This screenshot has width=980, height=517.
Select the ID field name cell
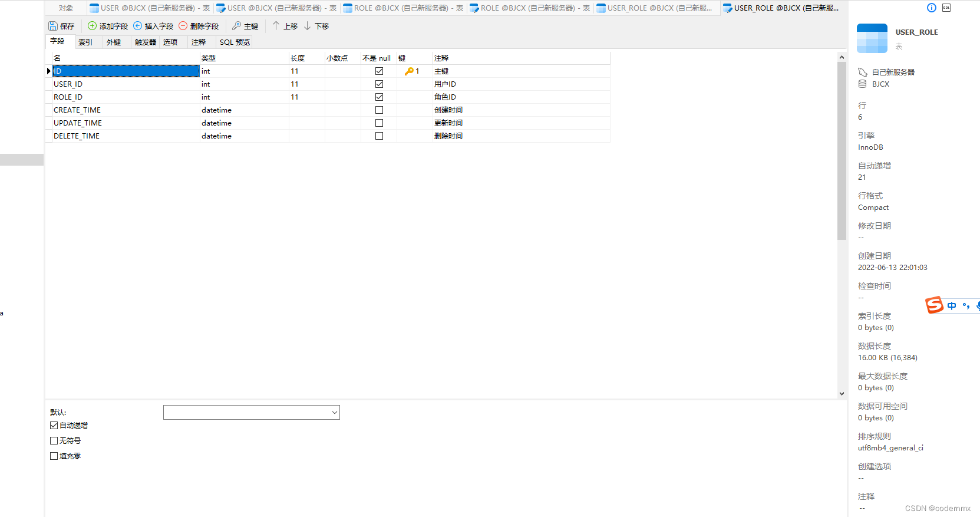(126, 71)
